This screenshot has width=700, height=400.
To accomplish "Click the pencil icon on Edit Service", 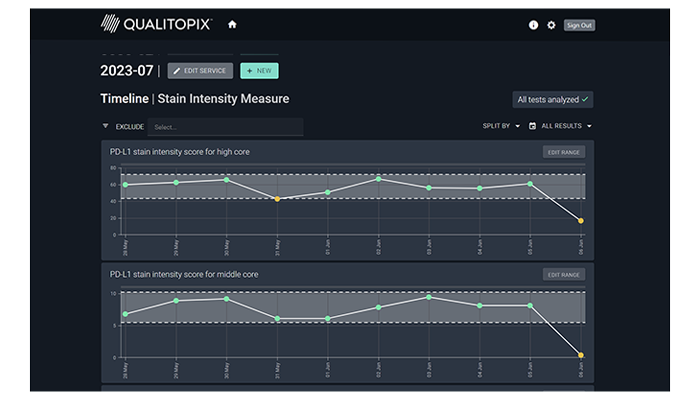I will pos(176,71).
